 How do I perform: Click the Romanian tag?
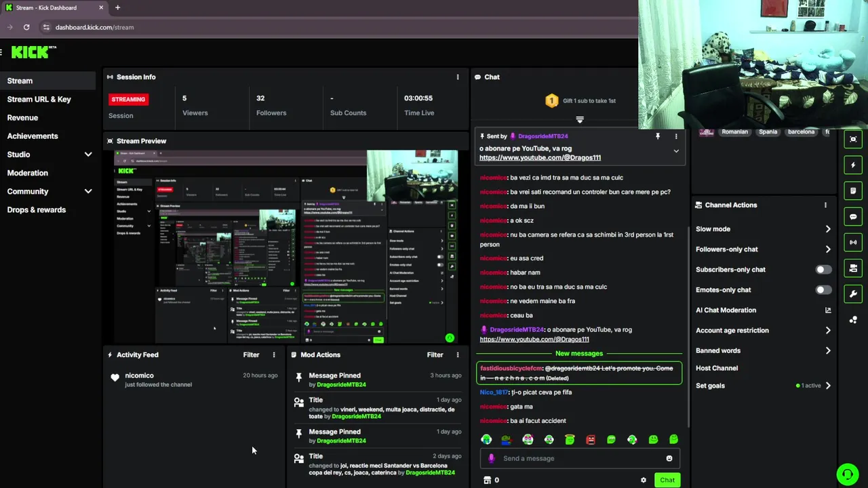tap(734, 131)
